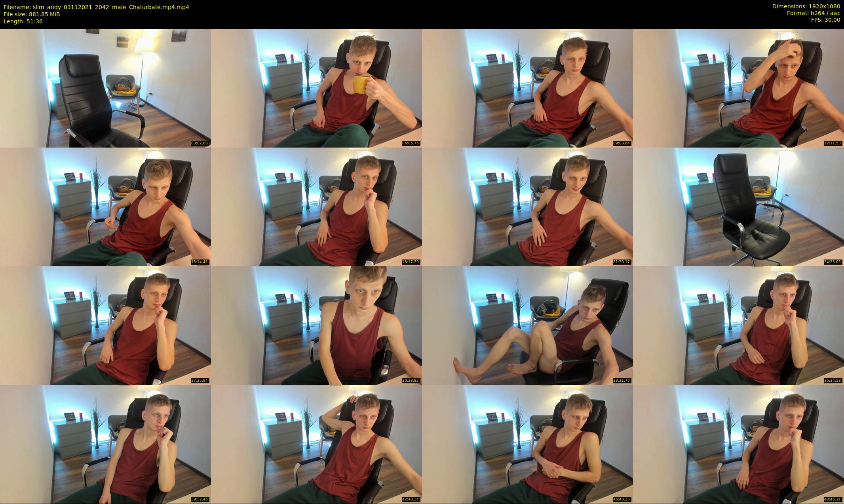Image resolution: width=844 pixels, height=504 pixels.
Task: Click the 'File size: 881.85 MiB' text
Action: [x=32, y=14]
